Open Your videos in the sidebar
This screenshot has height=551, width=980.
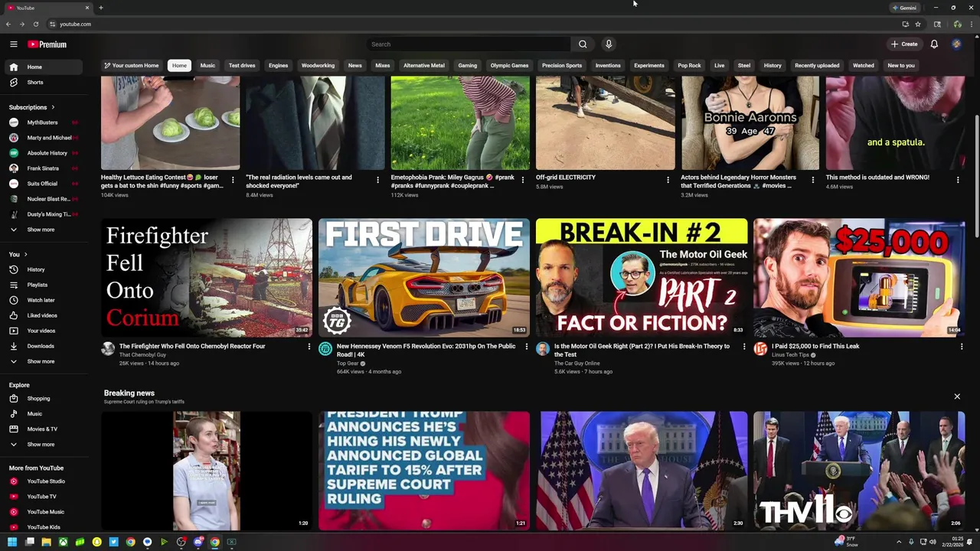pyautogui.click(x=43, y=331)
